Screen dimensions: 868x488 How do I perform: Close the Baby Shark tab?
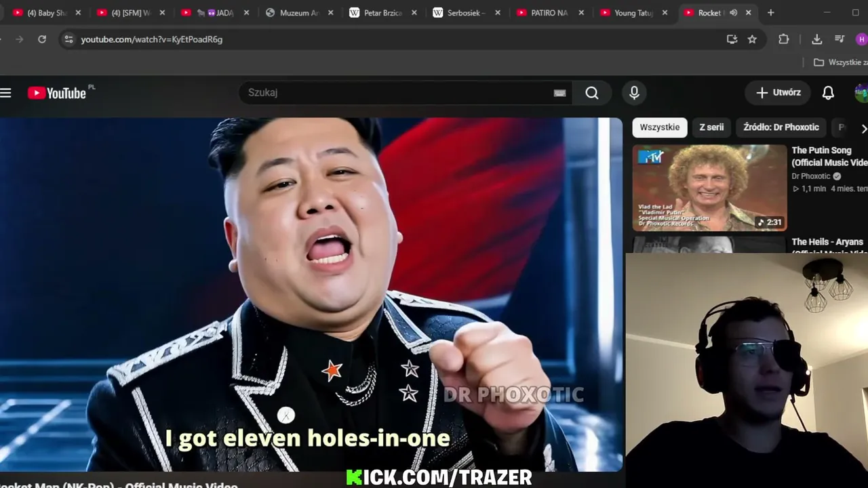(78, 13)
